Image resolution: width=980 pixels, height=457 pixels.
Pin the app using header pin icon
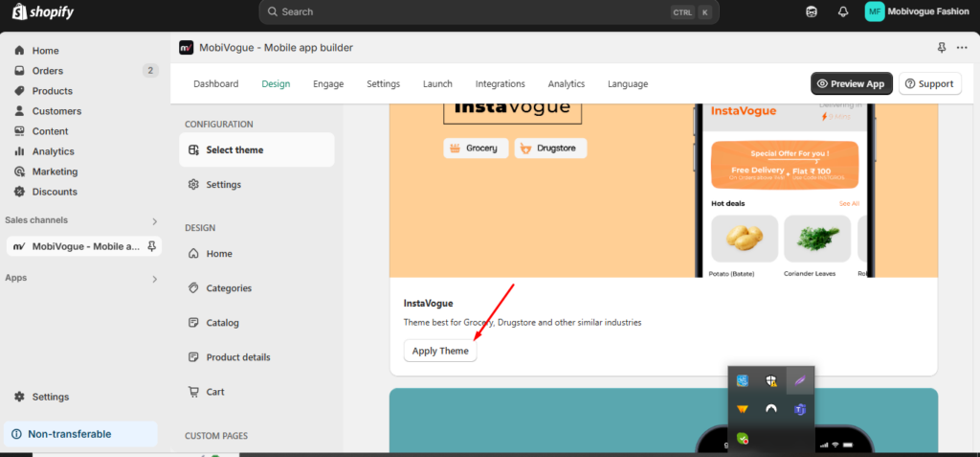click(942, 48)
